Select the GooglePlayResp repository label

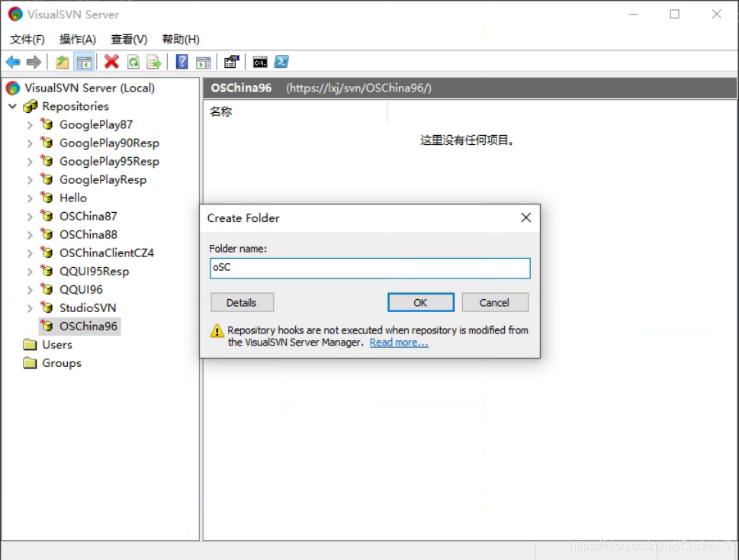click(103, 179)
